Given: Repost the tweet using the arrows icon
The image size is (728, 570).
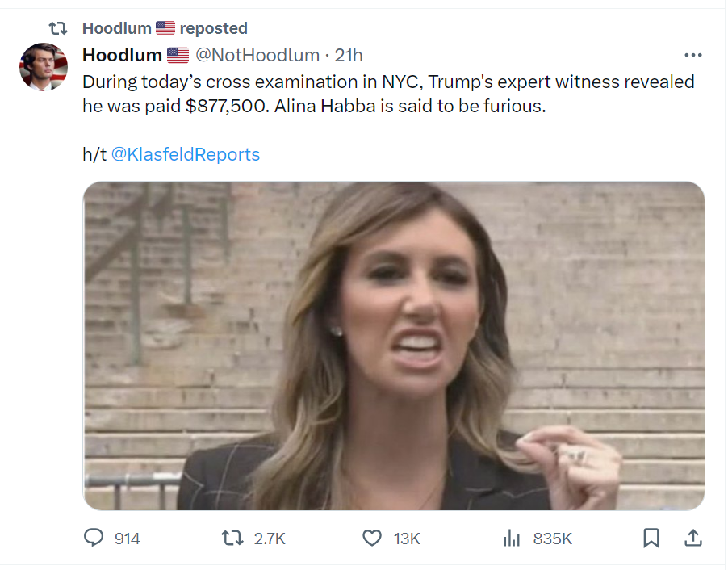Looking at the screenshot, I should tap(232, 538).
